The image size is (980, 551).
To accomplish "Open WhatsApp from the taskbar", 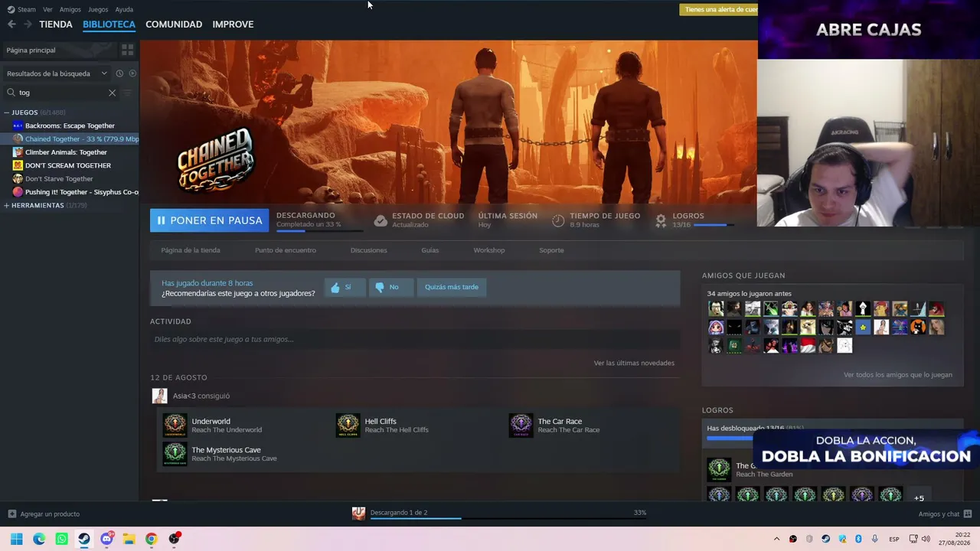I will [61, 539].
